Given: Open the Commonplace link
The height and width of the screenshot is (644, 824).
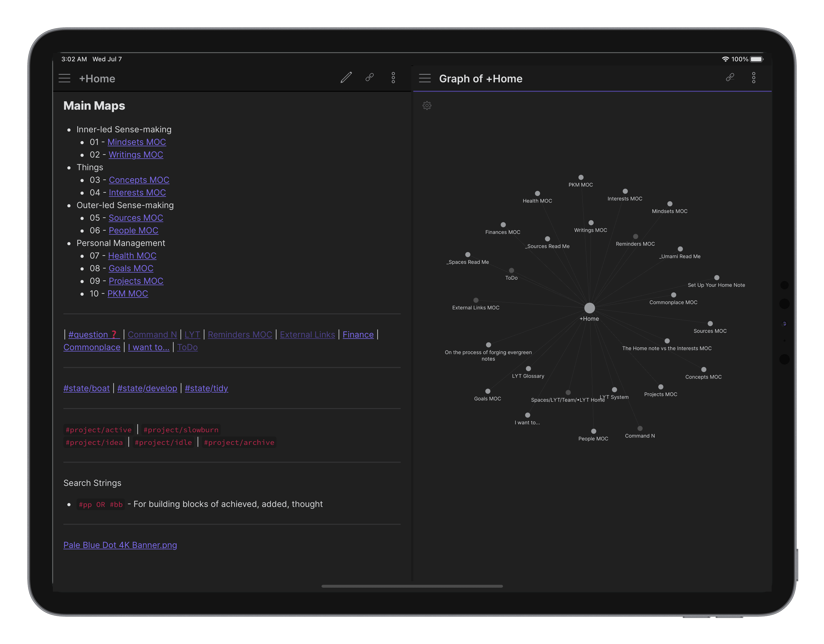Looking at the screenshot, I should coord(92,348).
